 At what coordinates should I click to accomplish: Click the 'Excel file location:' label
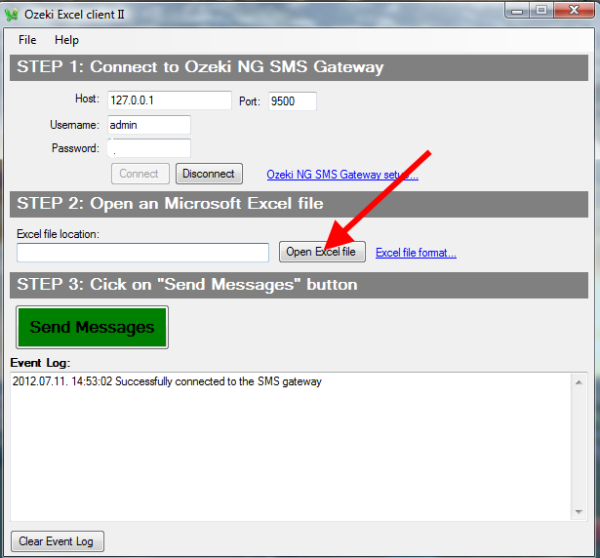click(x=58, y=234)
